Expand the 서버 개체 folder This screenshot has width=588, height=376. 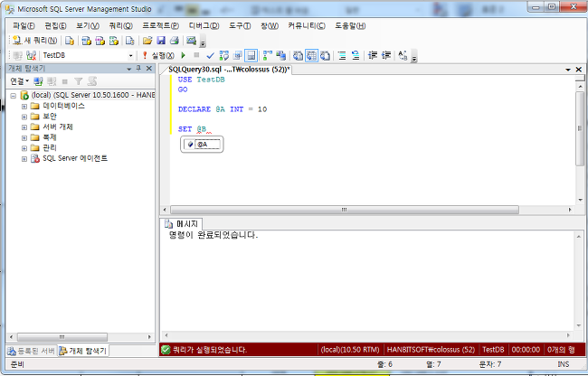pos(24,127)
